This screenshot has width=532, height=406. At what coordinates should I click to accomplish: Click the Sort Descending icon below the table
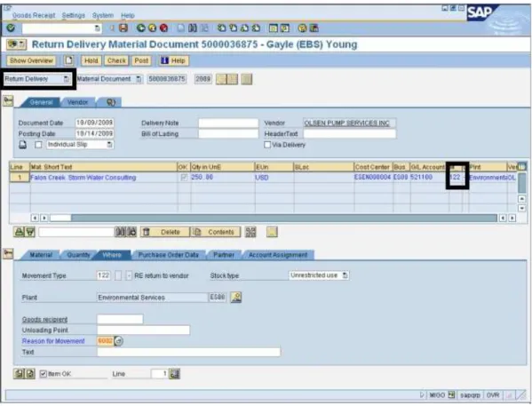(x=30, y=232)
